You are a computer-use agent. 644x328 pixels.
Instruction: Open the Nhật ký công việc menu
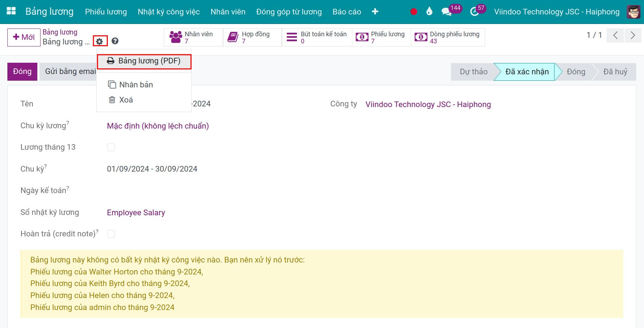click(169, 12)
